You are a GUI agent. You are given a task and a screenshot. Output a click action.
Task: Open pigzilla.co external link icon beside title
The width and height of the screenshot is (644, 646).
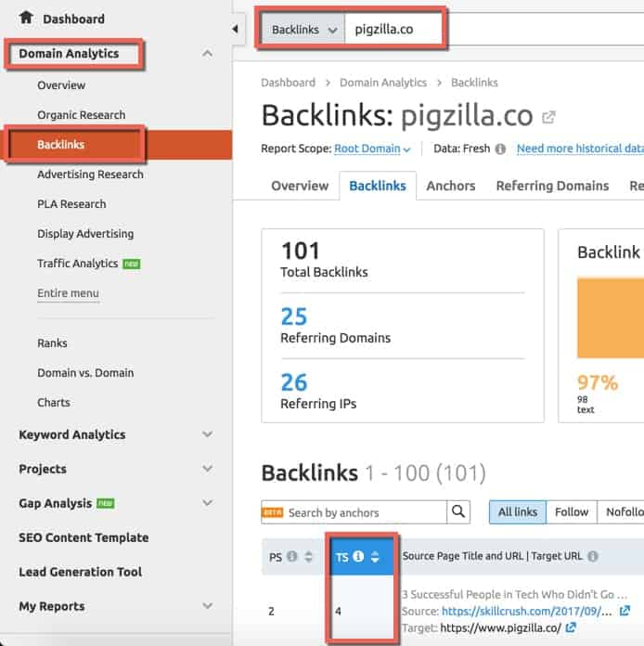pyautogui.click(x=548, y=118)
